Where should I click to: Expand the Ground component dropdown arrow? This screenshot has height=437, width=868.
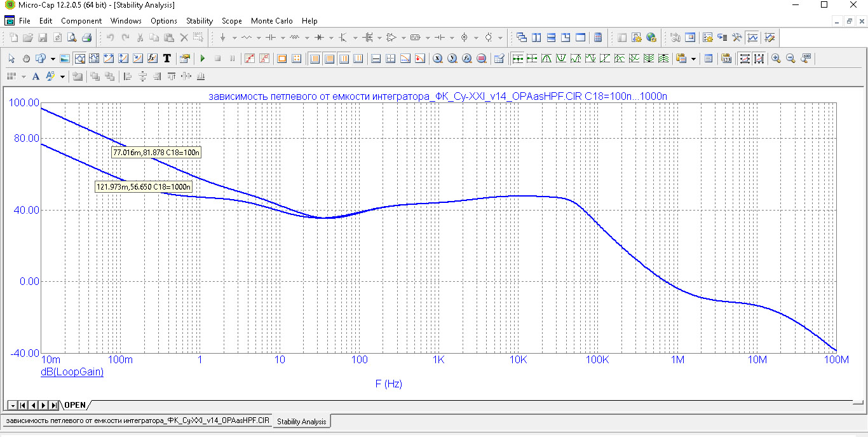pos(234,38)
